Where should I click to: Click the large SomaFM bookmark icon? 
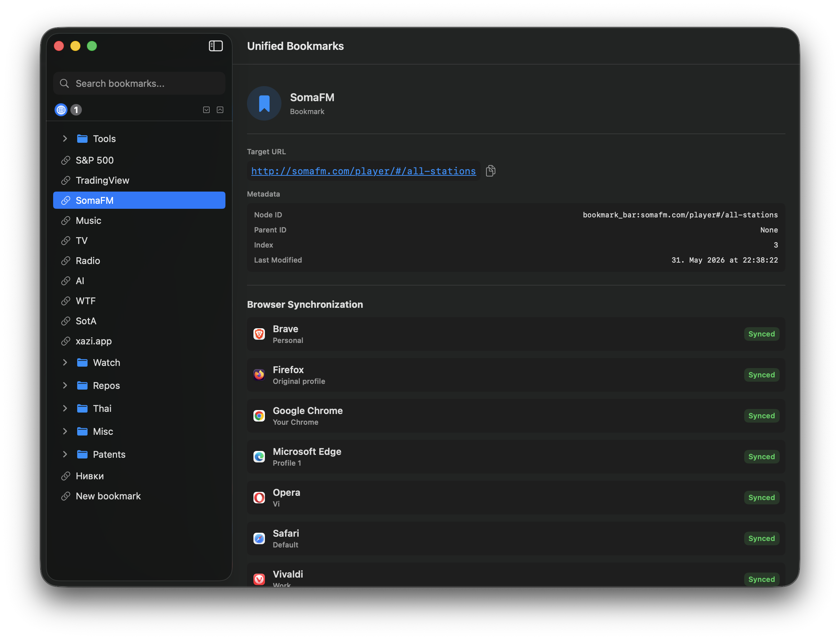pyautogui.click(x=264, y=104)
